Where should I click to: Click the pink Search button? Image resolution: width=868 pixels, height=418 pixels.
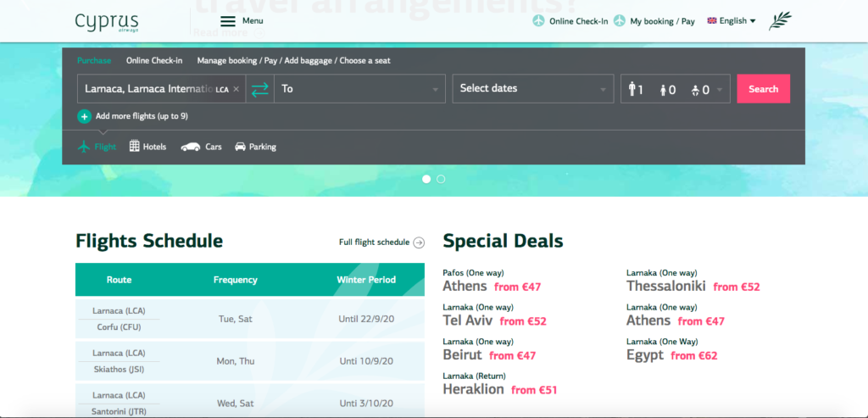764,88
